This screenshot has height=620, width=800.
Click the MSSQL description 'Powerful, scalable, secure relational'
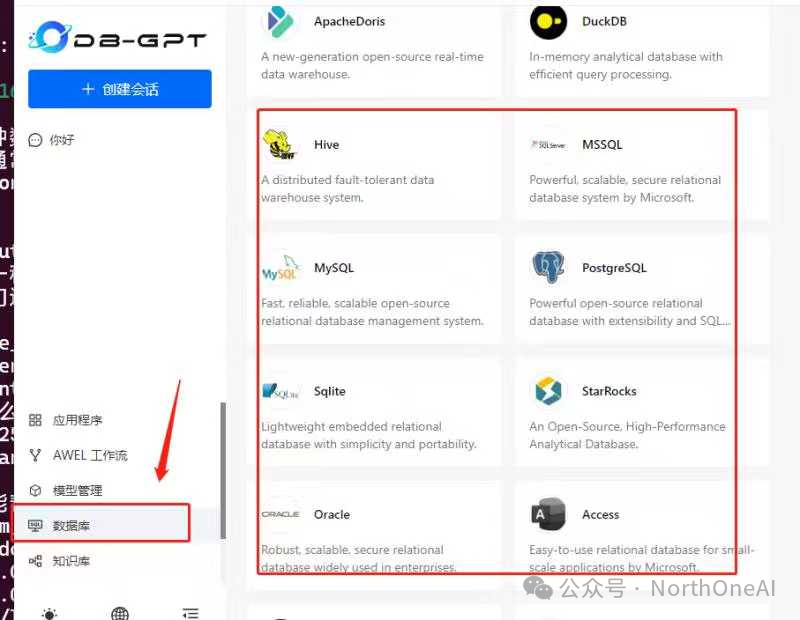tap(625, 180)
